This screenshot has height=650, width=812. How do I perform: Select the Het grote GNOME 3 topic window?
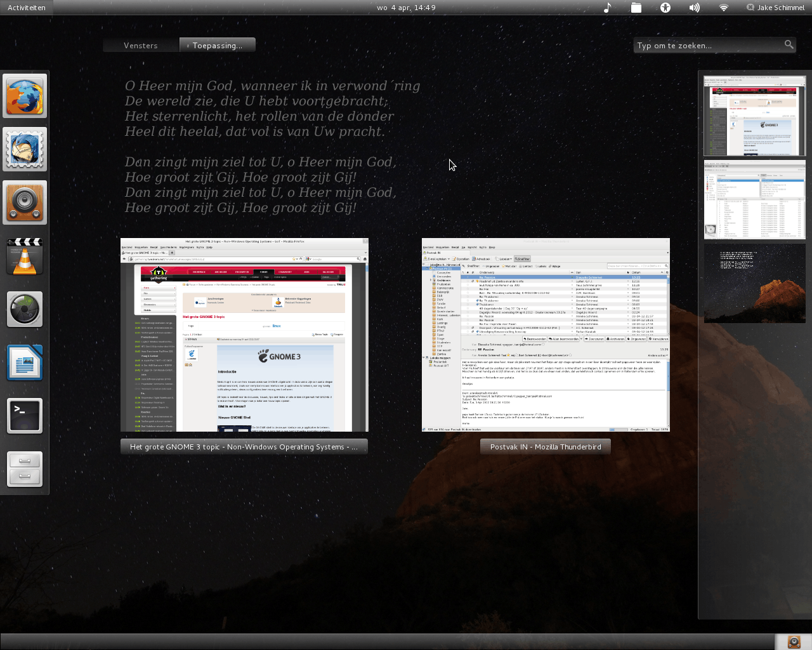244,335
